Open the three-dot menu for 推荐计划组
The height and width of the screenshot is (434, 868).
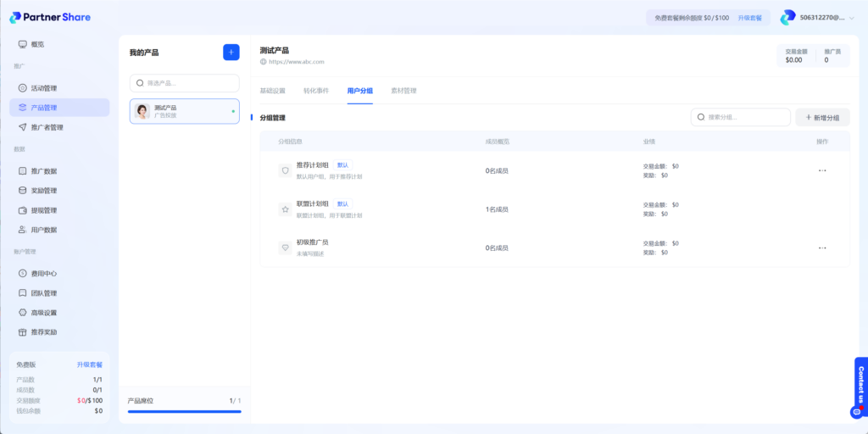tap(821, 170)
